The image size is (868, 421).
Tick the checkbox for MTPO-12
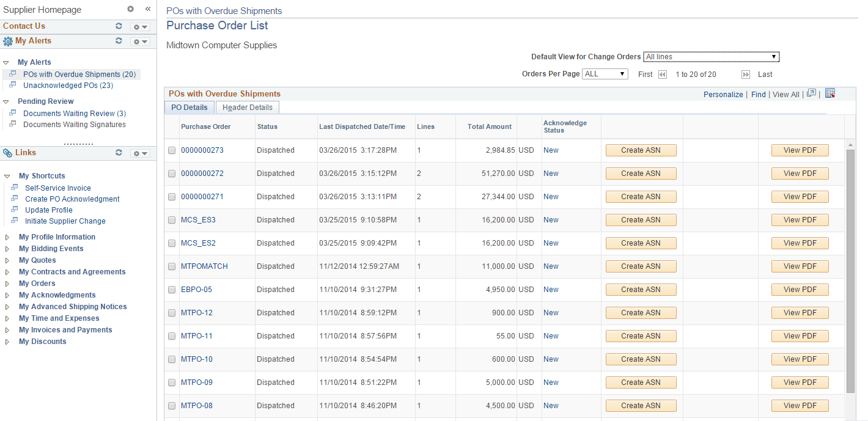172,312
